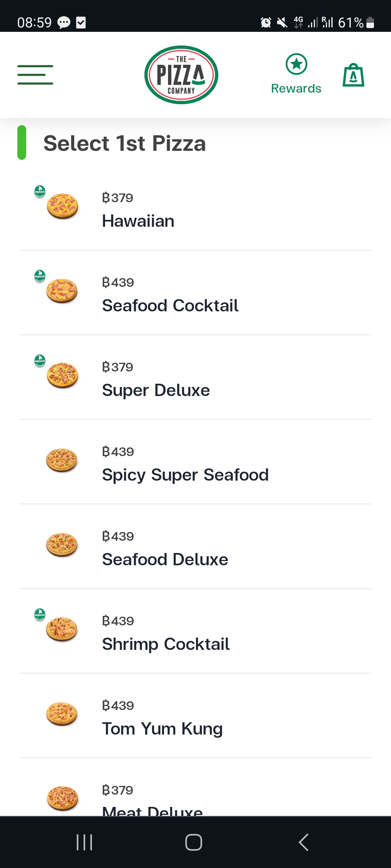Tap the Rewards label text
This screenshot has width=391, height=868.
[296, 89]
